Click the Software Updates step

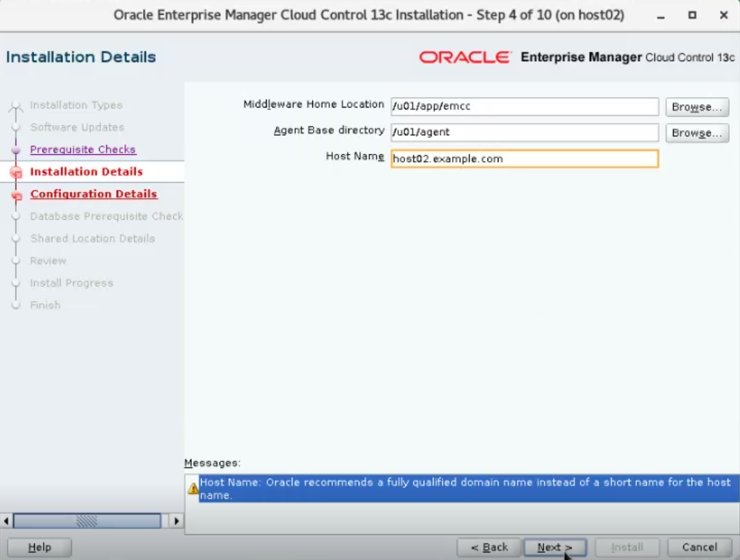[77, 127]
